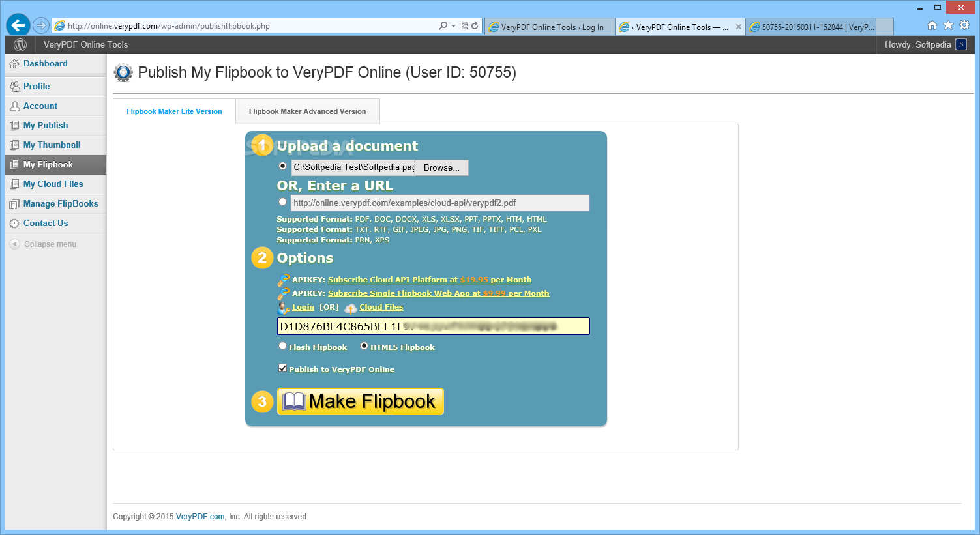This screenshot has width=980, height=535.
Task: Select the upload document radio button
Action: 282,166
